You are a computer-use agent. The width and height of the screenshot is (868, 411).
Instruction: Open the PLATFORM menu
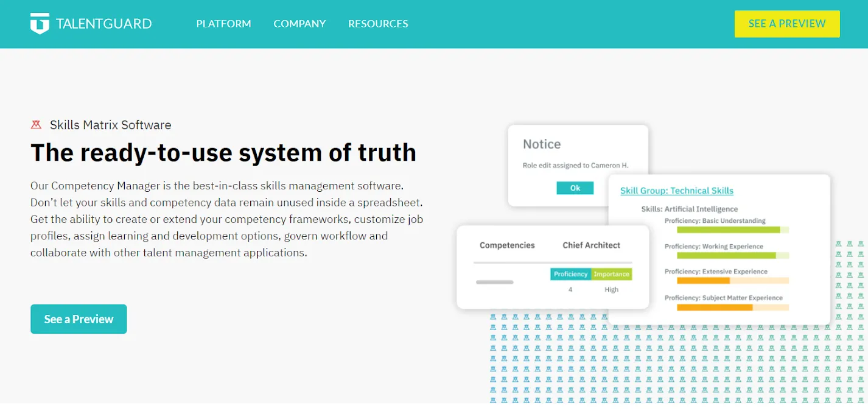(x=223, y=24)
